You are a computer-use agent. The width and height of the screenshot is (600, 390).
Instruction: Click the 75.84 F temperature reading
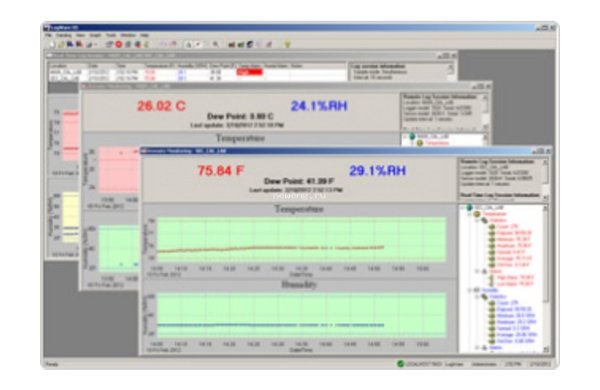(220, 170)
